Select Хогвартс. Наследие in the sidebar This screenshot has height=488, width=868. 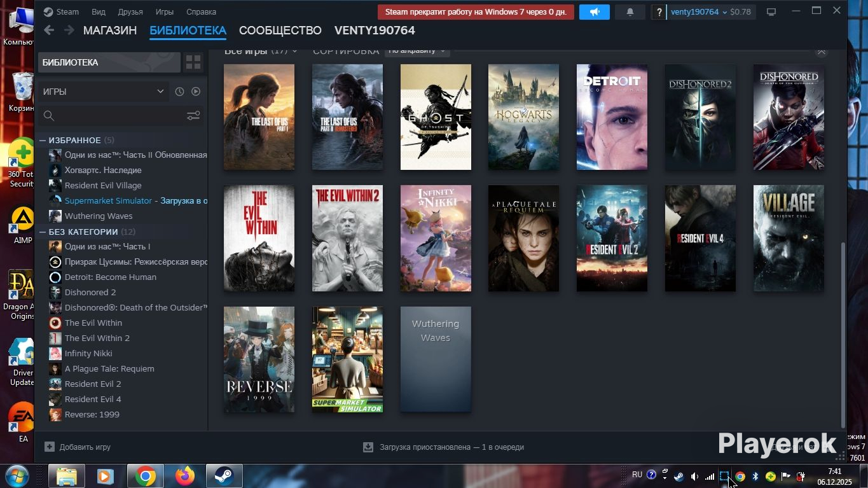click(x=103, y=170)
